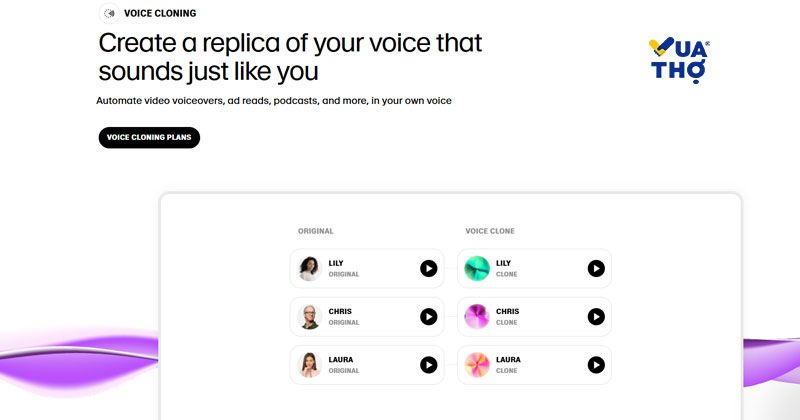Select the Chris Original card name
Screen dimensions: 800x420
click(x=340, y=311)
